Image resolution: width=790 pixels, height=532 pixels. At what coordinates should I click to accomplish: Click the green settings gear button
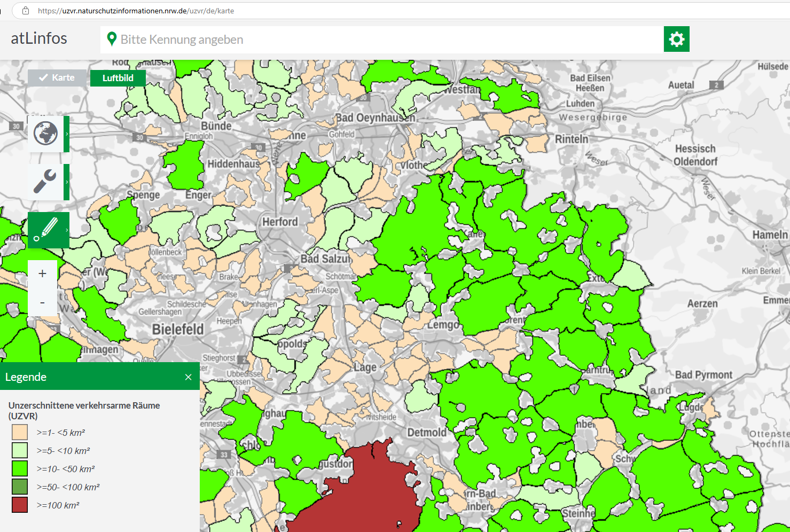pyautogui.click(x=676, y=39)
